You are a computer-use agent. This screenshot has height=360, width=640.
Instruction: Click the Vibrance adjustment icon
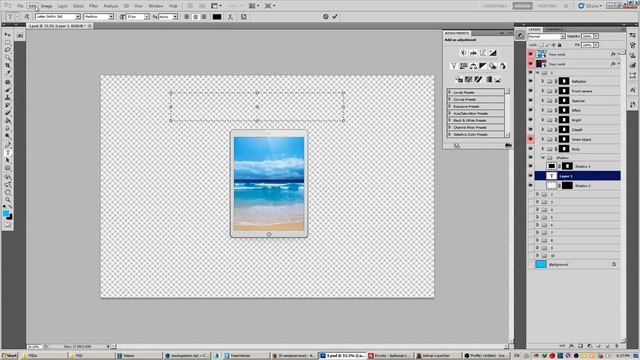(x=453, y=66)
